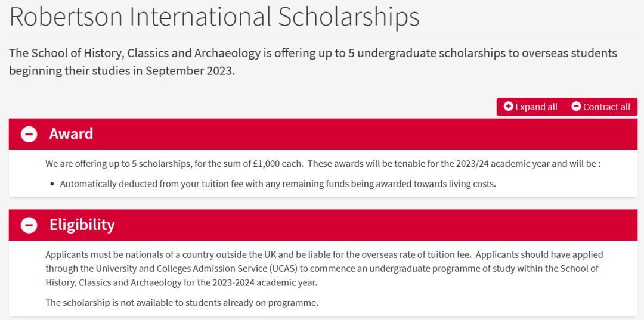Click the text mentioning September 2023

pyautogui.click(x=190, y=70)
